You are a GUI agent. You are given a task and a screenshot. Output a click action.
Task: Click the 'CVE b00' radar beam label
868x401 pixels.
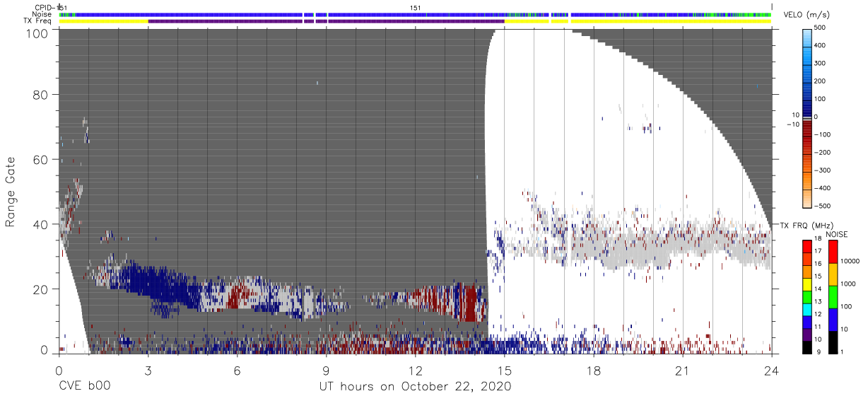point(83,387)
